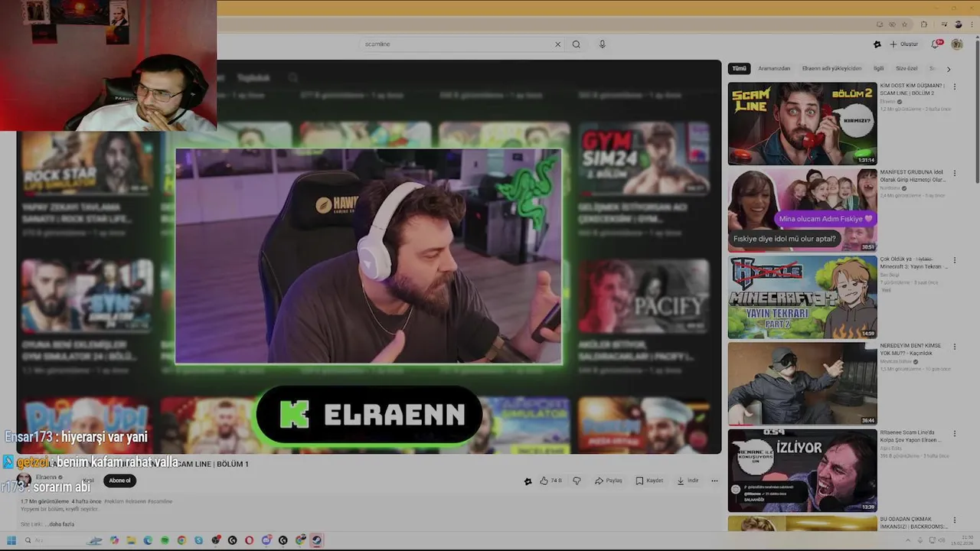980x551 pixels.
Task: Open the Windows Start button
Action: pyautogui.click(x=11, y=540)
